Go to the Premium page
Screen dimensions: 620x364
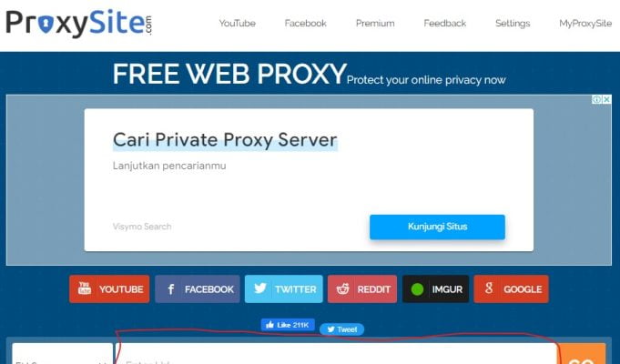click(x=375, y=24)
